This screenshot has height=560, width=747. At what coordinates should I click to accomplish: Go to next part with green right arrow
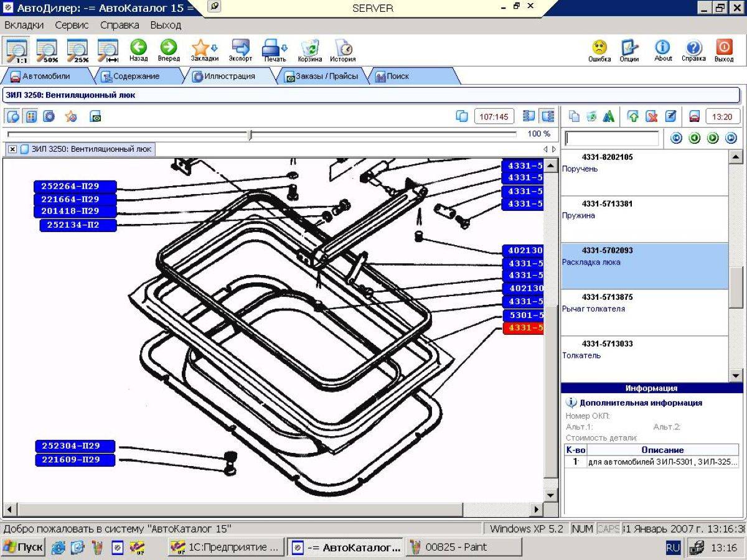pyautogui.click(x=713, y=138)
